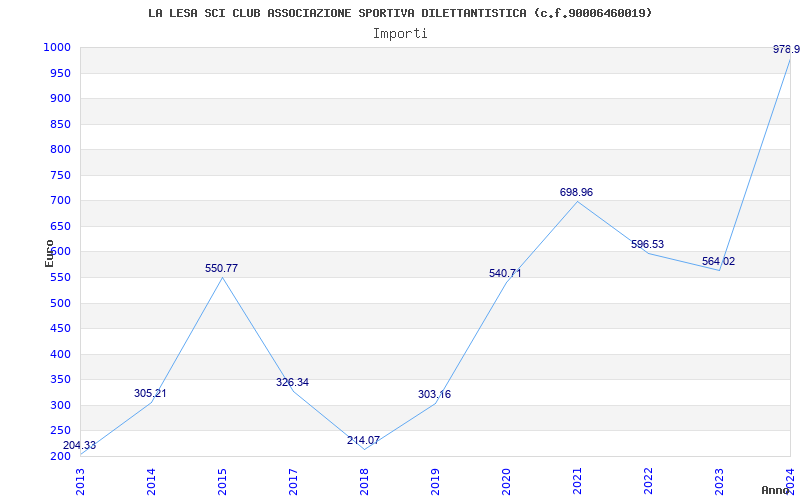The width and height of the screenshot is (800, 500).
Task: Click the 300 y-axis value
Action: pos(60,406)
